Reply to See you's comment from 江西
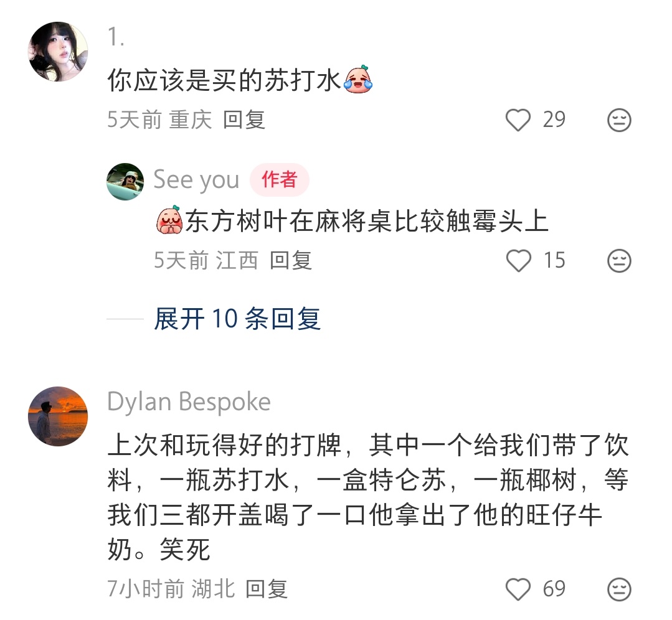 click(x=291, y=260)
